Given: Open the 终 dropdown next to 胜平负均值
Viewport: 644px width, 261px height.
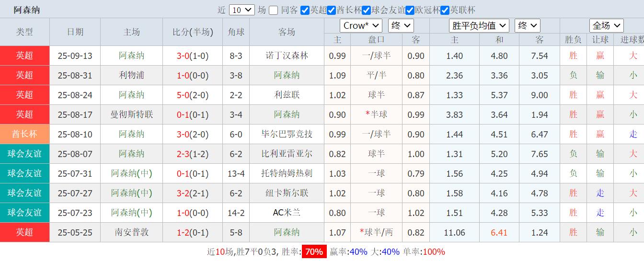Looking at the screenshot, I should pos(528,25).
